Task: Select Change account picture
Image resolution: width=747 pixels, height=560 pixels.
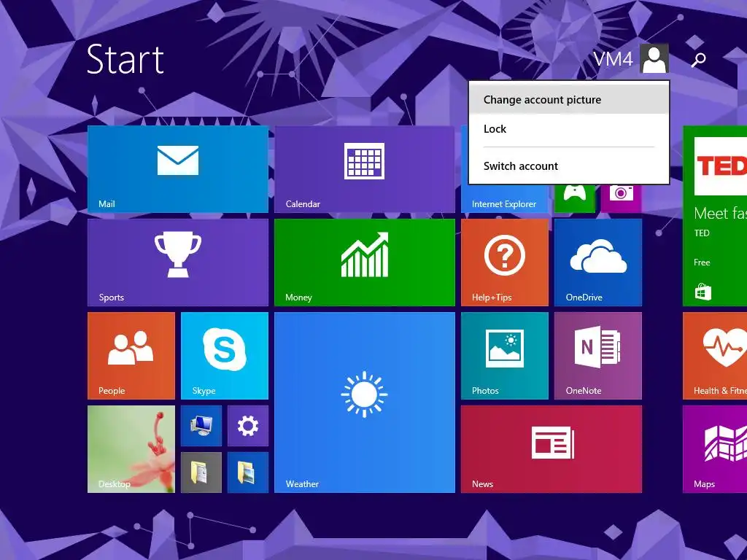Action: (569, 99)
